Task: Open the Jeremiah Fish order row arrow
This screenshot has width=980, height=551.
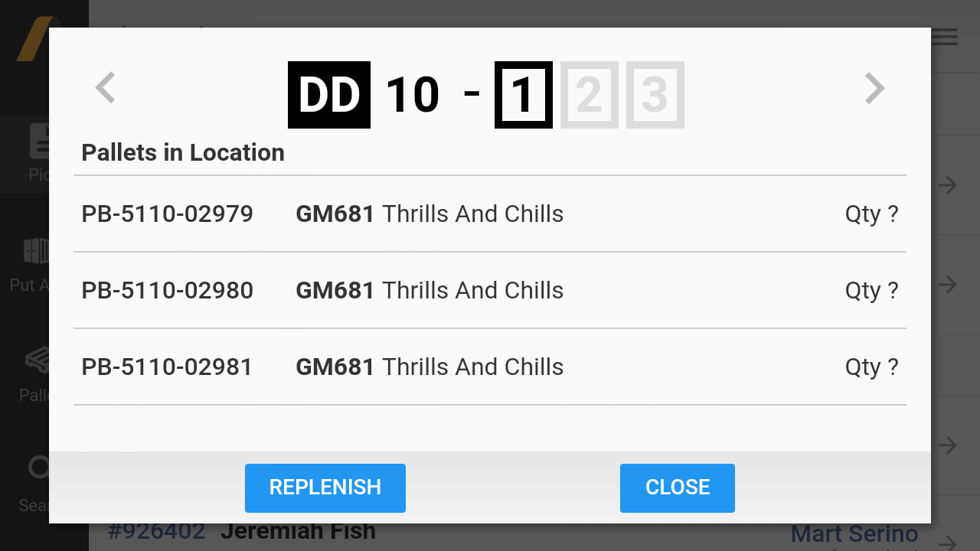Action: 948,542
